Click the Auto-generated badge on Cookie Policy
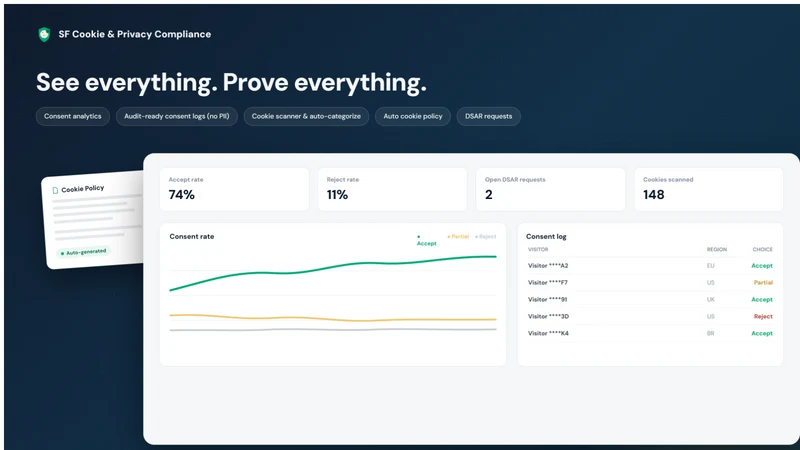This screenshot has width=800, height=450. pyautogui.click(x=83, y=252)
